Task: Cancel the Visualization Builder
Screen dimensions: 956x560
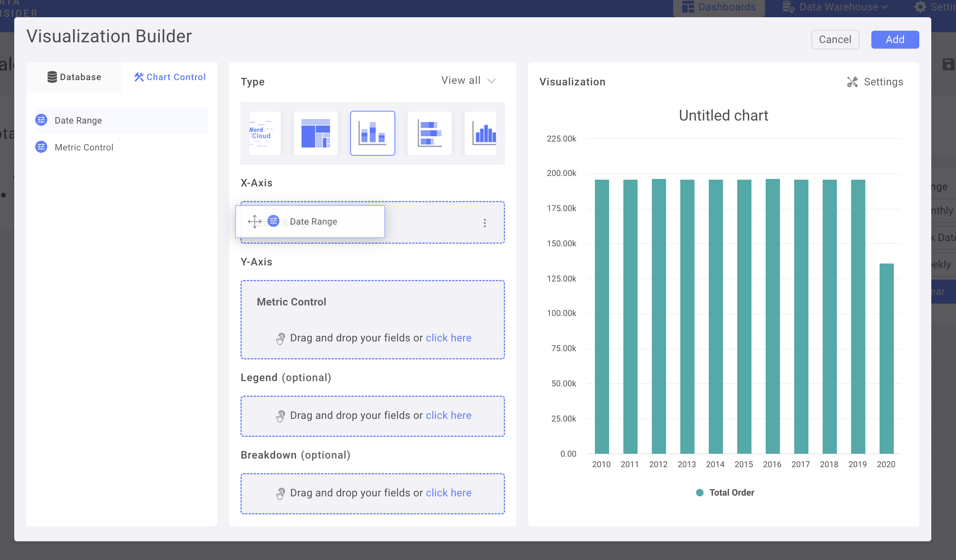Action: point(835,39)
